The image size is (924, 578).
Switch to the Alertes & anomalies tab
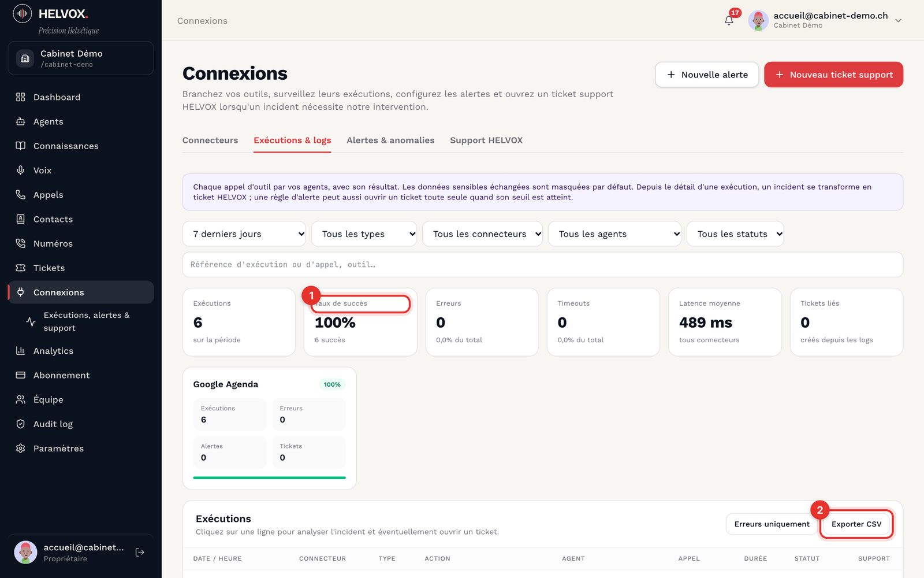(390, 140)
